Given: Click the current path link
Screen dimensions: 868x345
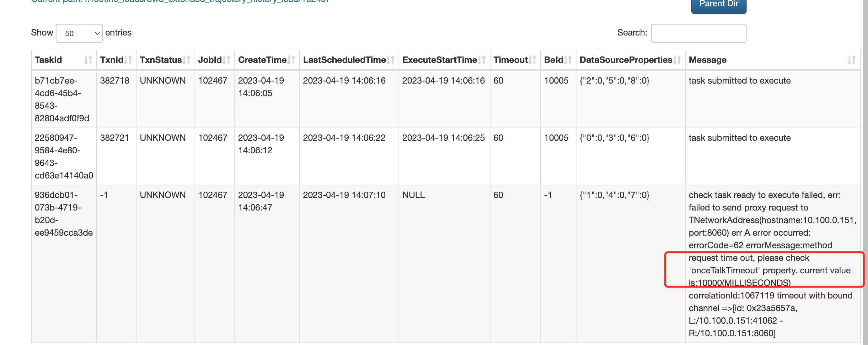Looking at the screenshot, I should point(180,1).
